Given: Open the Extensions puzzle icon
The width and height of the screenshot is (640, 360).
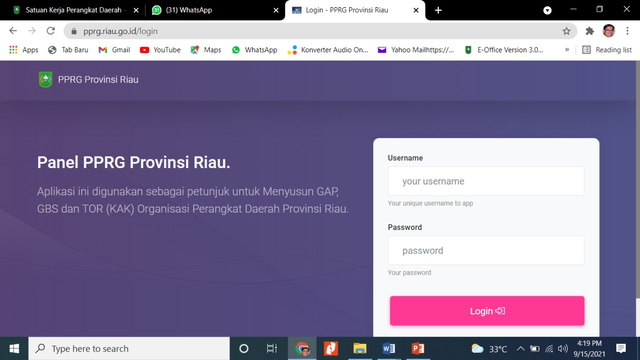Looking at the screenshot, I should 589,31.
